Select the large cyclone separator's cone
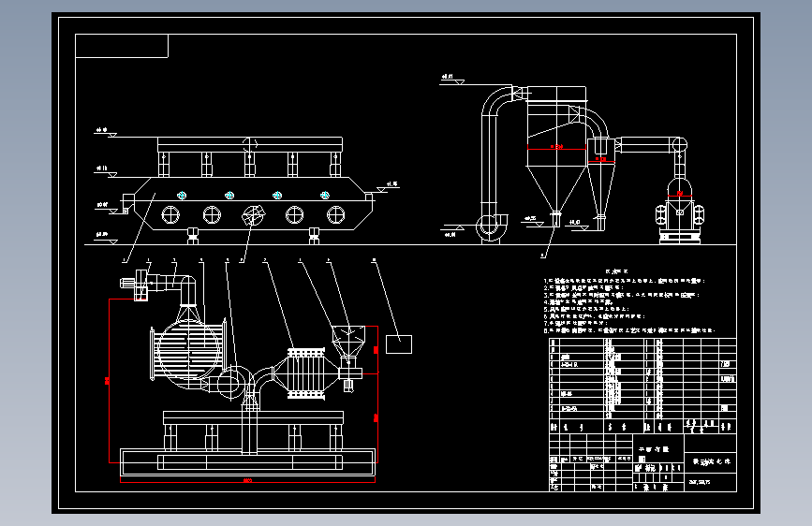This screenshot has width=812, height=526. coord(556,188)
